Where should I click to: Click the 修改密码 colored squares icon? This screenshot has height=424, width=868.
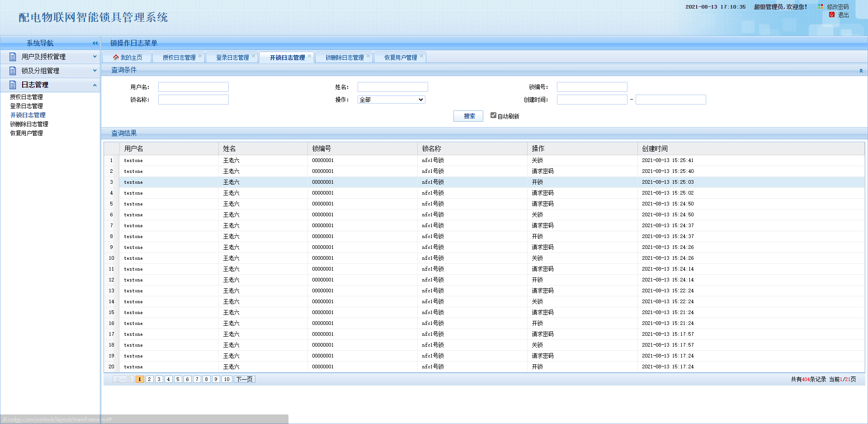[821, 7]
